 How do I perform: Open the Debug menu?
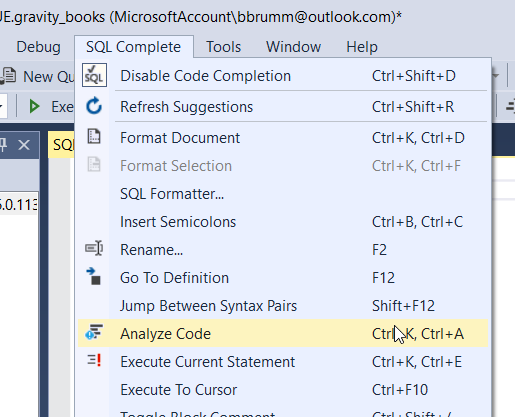pyautogui.click(x=38, y=47)
